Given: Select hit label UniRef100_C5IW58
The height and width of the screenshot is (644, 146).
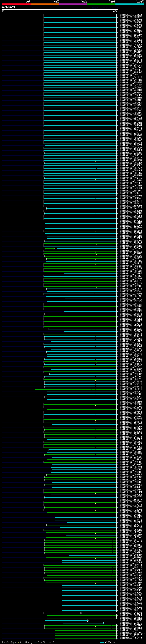Looking at the screenshot, I should tap(131, 276).
